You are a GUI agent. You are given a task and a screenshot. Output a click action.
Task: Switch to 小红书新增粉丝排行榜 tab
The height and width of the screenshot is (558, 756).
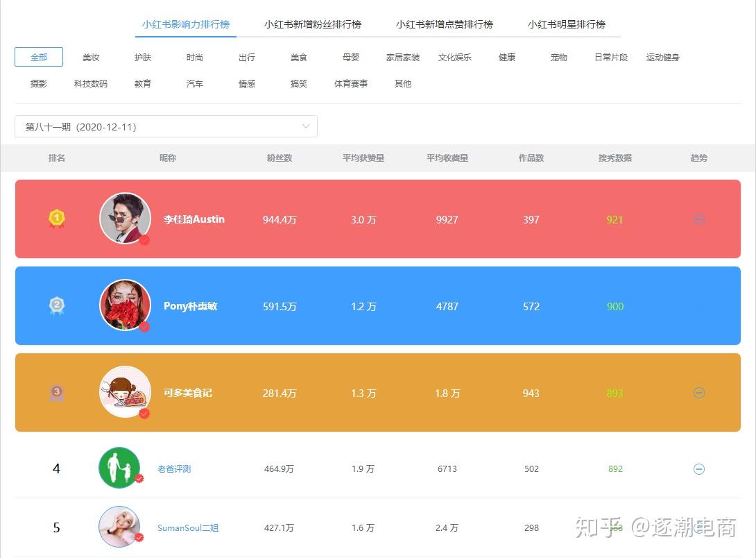[312, 24]
